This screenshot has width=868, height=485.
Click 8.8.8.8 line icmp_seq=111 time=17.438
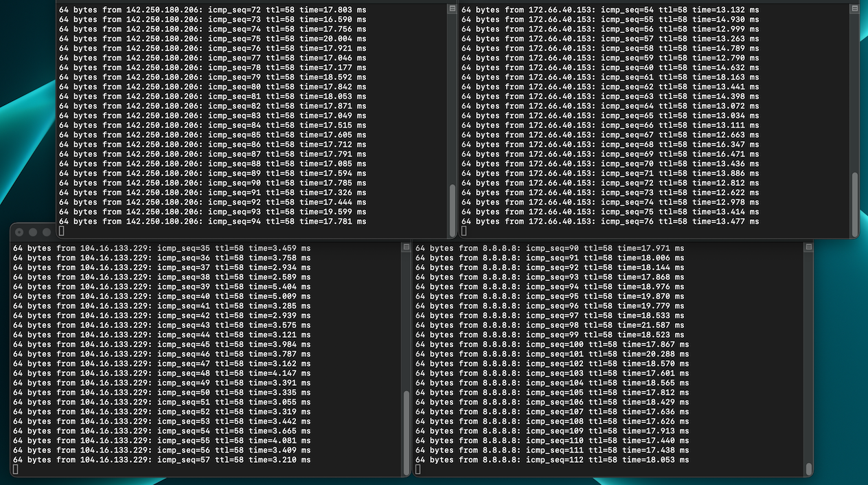tap(552, 450)
